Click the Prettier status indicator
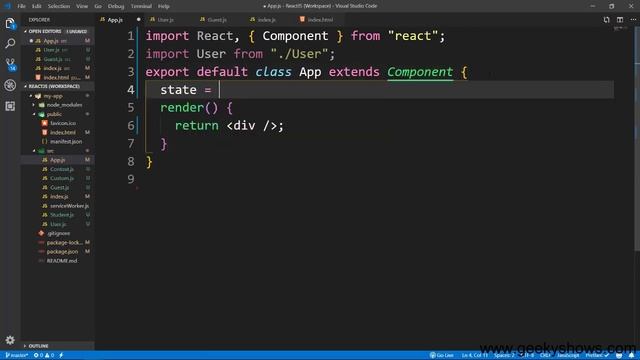 597,356
